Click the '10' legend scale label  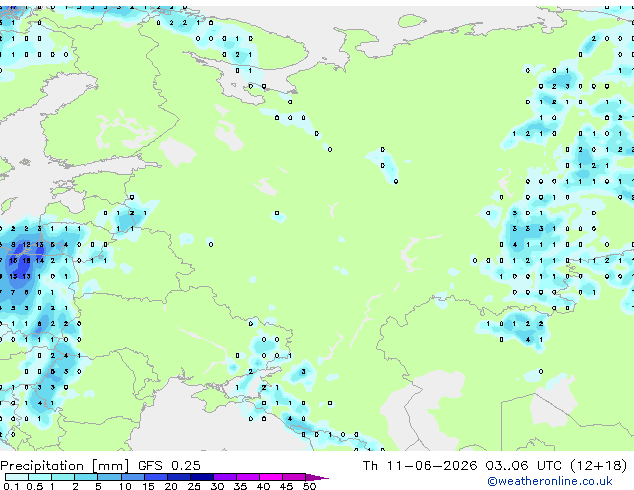pyautogui.click(x=125, y=486)
